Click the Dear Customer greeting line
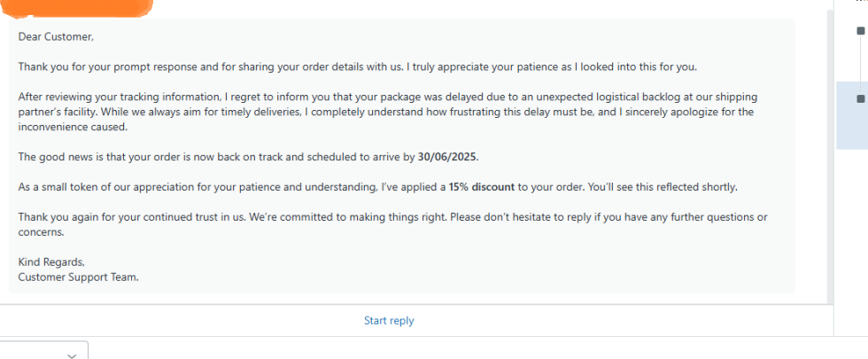The height and width of the screenshot is (359, 868). click(x=55, y=37)
